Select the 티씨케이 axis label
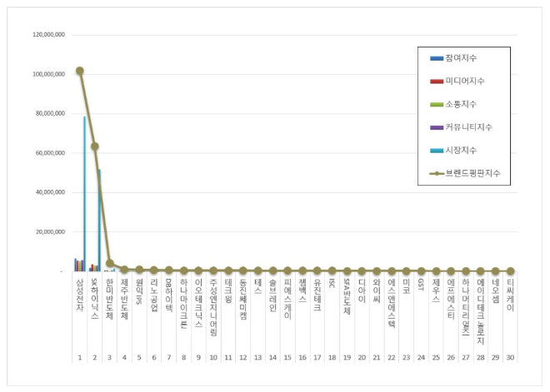This screenshot has width=550, height=392. point(510,295)
